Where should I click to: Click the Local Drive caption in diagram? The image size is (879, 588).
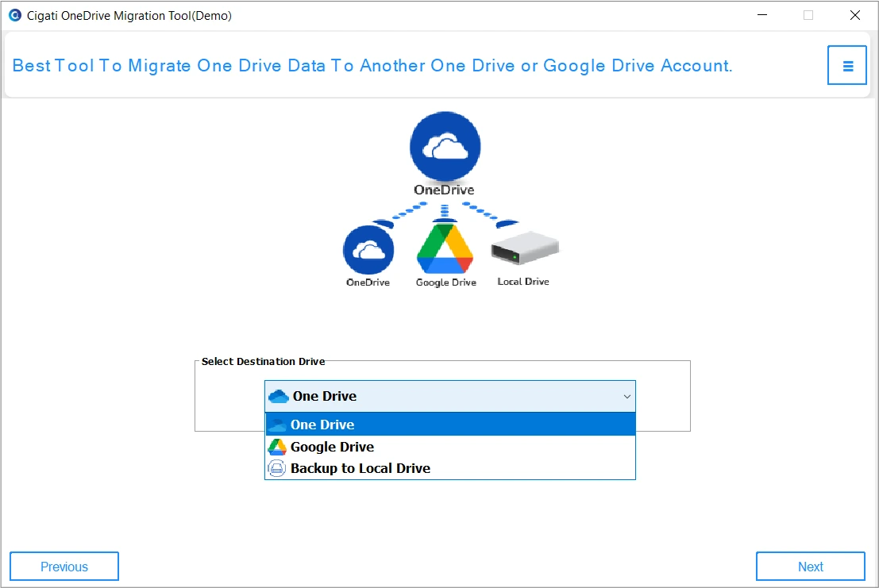523,282
